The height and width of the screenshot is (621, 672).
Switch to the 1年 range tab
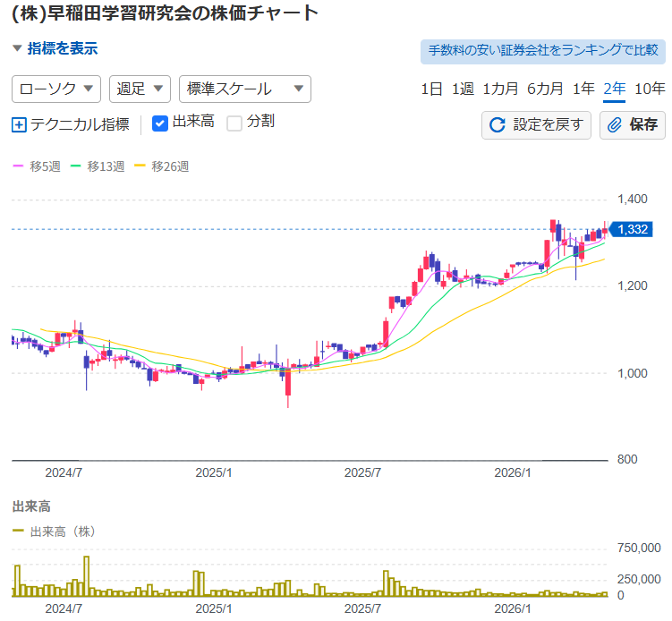(x=583, y=89)
